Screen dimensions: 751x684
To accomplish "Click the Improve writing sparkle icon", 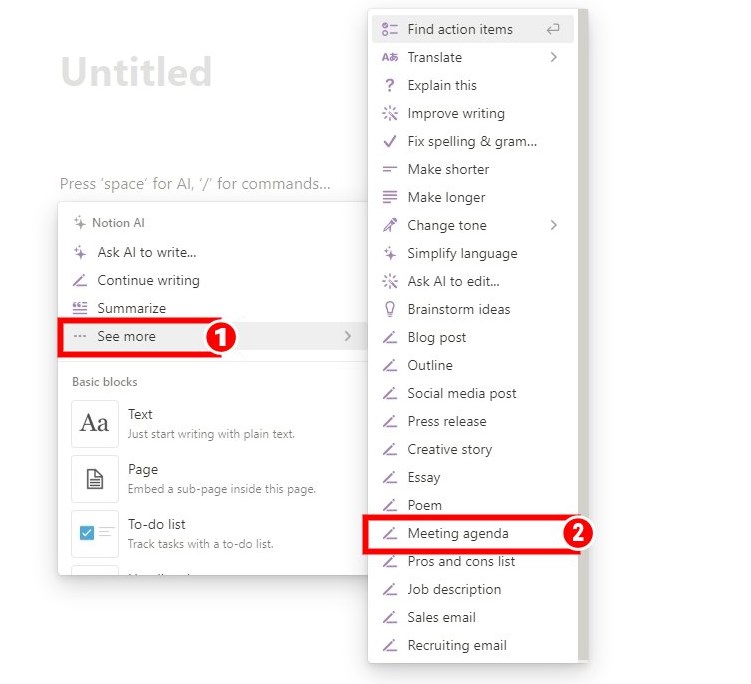I will click(x=390, y=114).
